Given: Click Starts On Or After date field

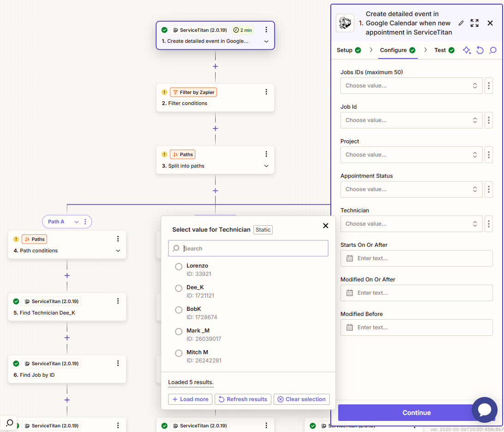Looking at the screenshot, I should click(x=416, y=258).
